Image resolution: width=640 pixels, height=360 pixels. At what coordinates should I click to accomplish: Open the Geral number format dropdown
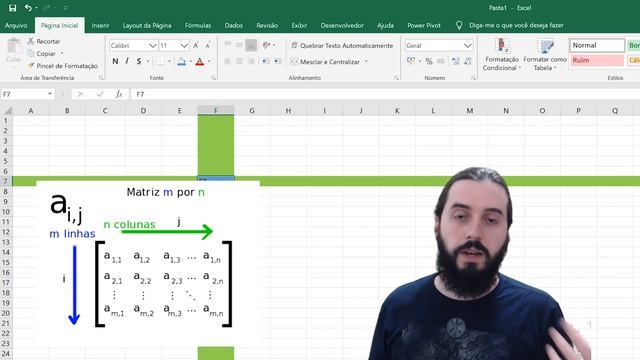point(468,46)
